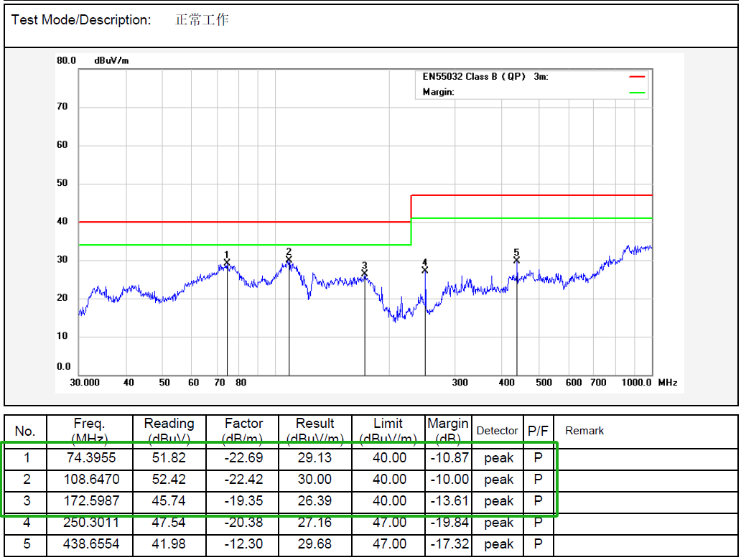Select peak marker 2 near 108 MHz

point(289,259)
